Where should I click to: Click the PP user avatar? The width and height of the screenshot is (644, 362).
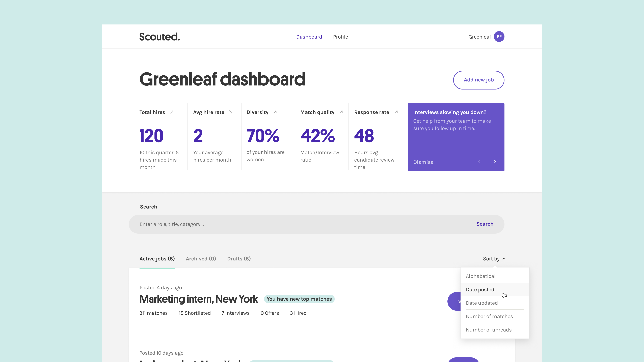coord(499,37)
